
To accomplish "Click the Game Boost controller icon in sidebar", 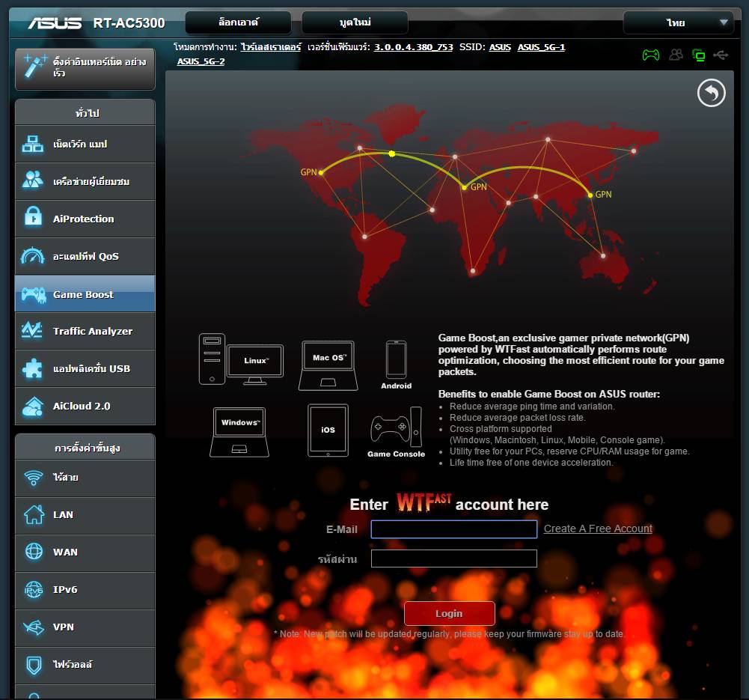I will (34, 294).
